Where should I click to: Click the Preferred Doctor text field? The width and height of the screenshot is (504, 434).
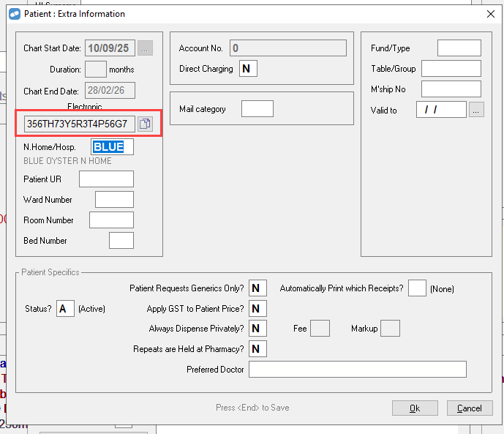pos(357,370)
